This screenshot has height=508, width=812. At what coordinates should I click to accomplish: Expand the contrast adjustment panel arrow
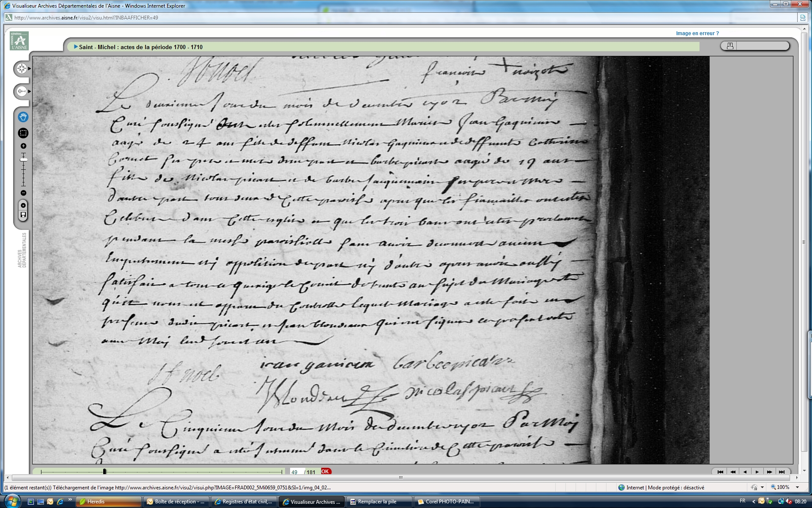coord(29,91)
